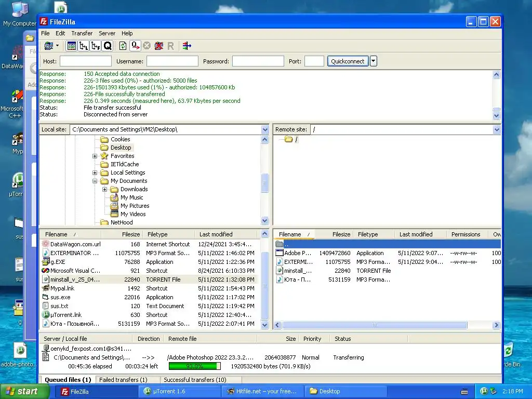Viewport: 532px width, 399px height.
Task: Select the NetHood folder
Action: pos(122,222)
